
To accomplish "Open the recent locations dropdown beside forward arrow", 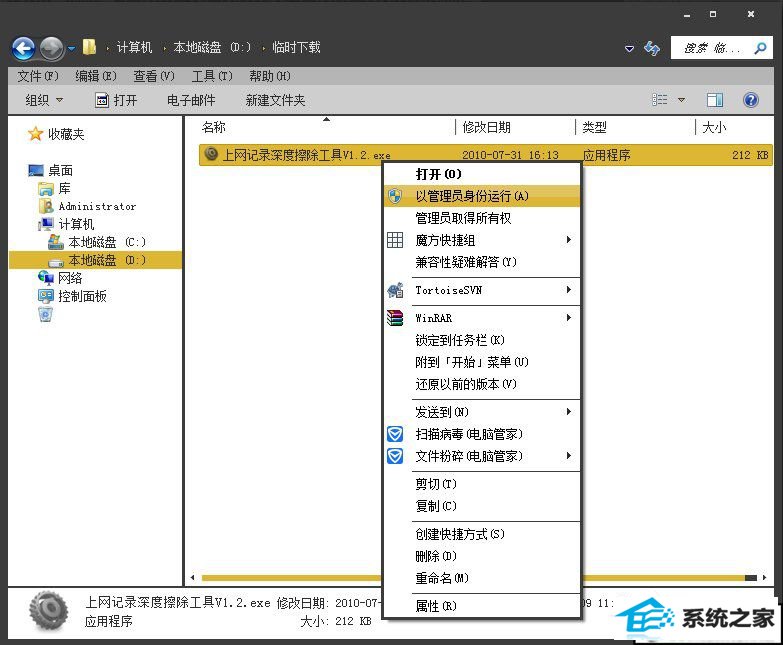I will coord(71,48).
